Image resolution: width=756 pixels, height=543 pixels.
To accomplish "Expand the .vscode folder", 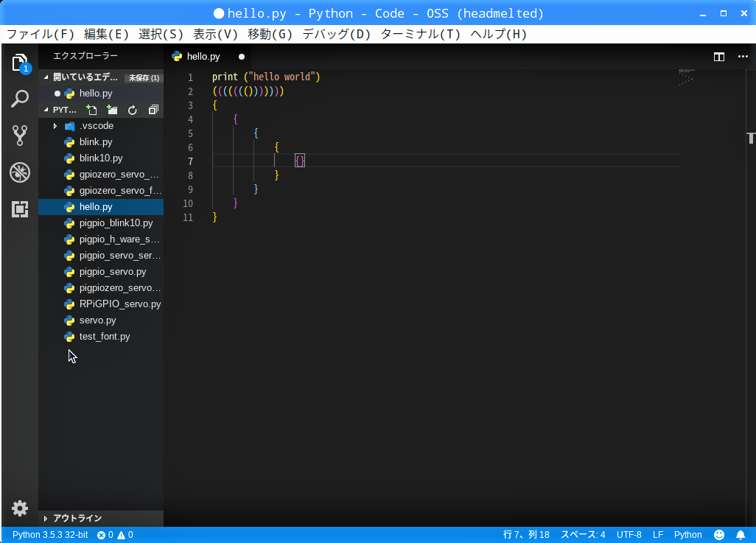I will point(101,126).
